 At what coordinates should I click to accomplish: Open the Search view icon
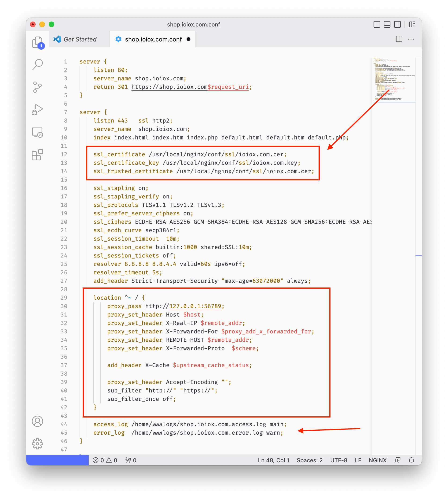click(x=37, y=65)
